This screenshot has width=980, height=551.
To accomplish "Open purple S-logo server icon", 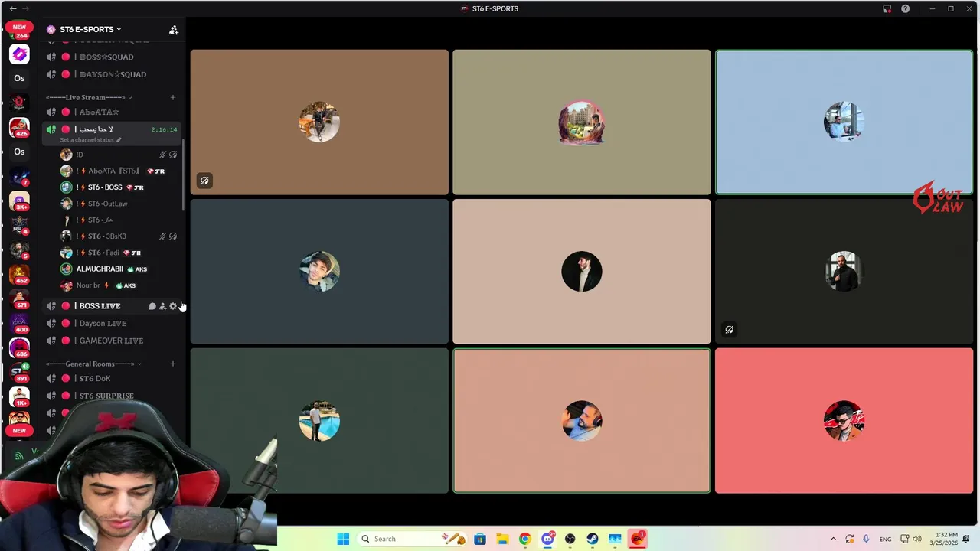I will [x=19, y=54].
